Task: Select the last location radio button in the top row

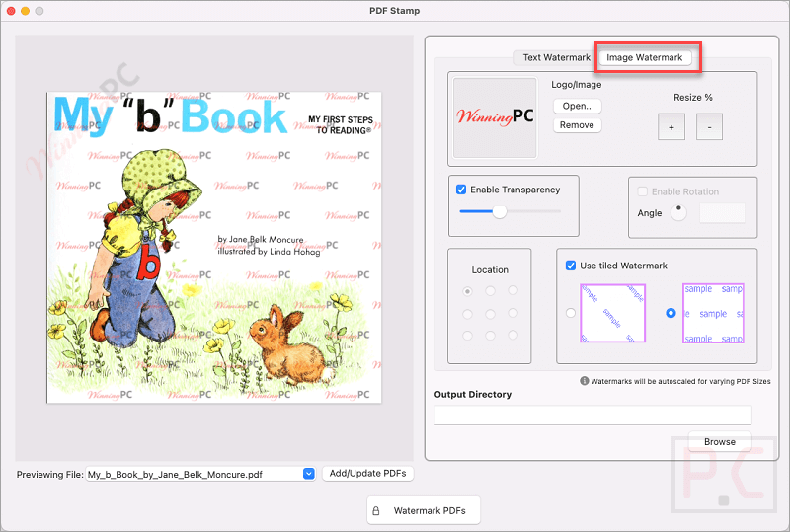Action: point(513,290)
